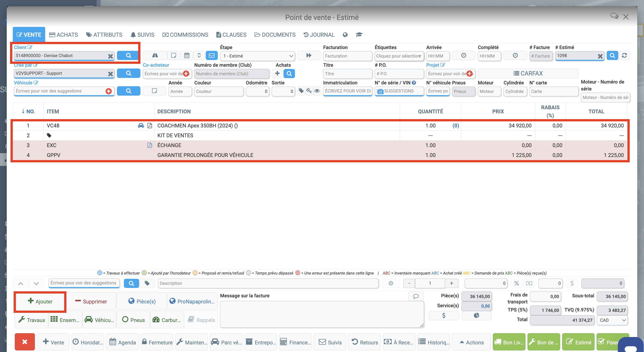
Task: Click the mobile phone icon in the client row
Action: click(x=199, y=56)
